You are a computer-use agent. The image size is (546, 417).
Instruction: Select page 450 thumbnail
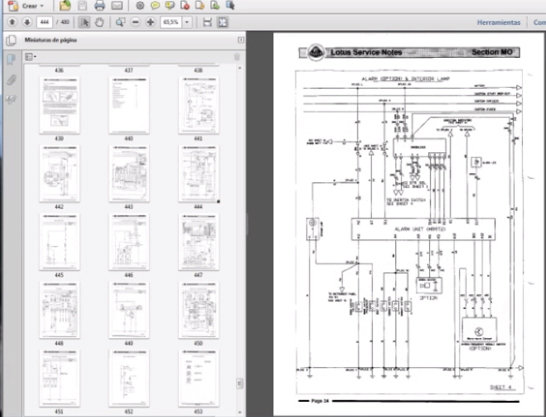(x=198, y=310)
